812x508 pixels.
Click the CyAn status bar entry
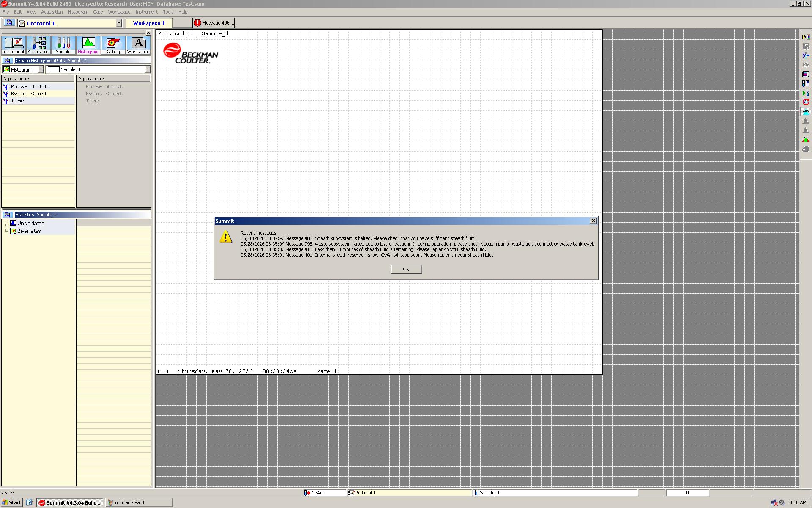(x=325, y=493)
